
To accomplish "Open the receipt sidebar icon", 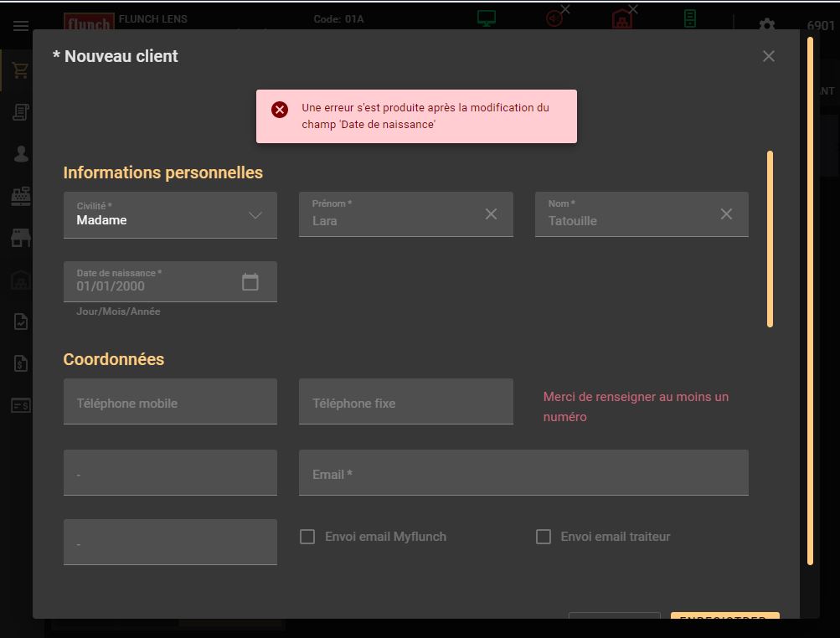I will 20,112.
